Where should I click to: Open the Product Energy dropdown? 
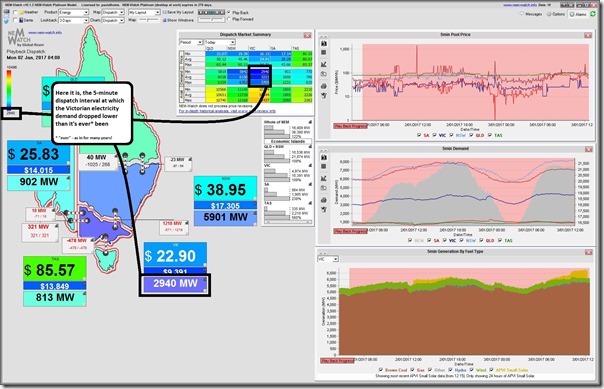(74, 12)
